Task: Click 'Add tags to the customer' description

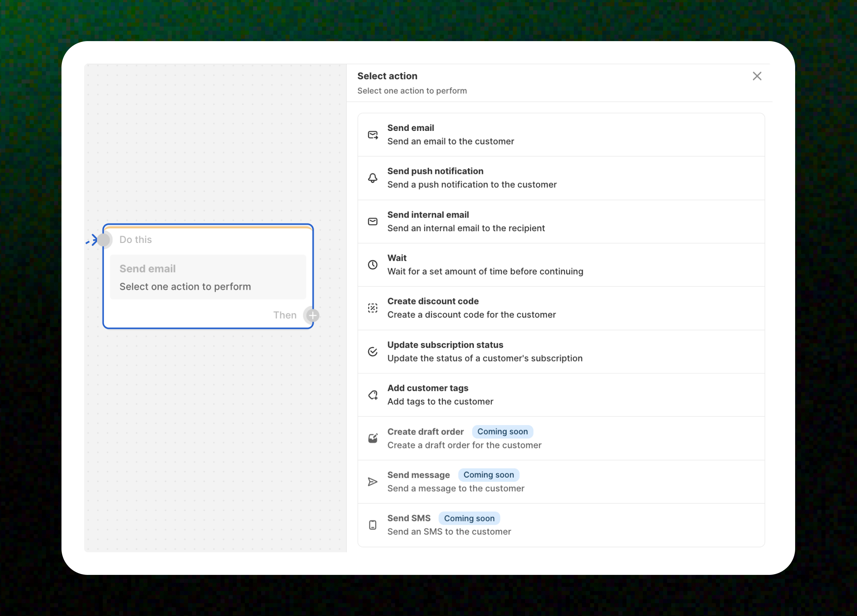Action: point(440,402)
